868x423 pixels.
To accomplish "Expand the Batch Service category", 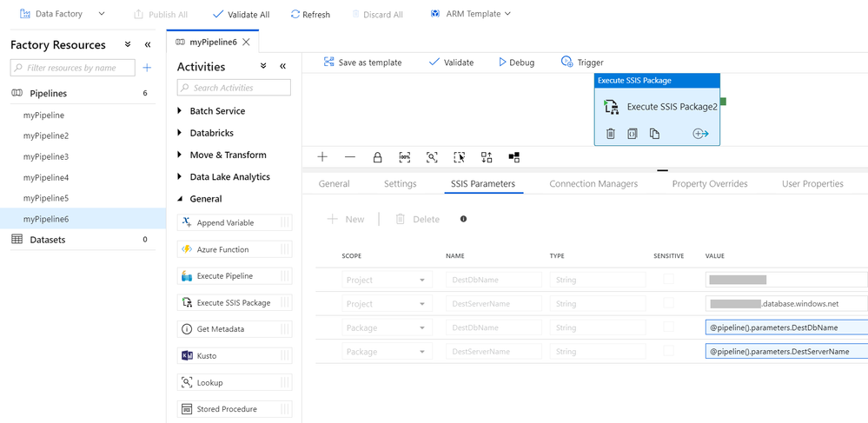I will pyautogui.click(x=179, y=110).
